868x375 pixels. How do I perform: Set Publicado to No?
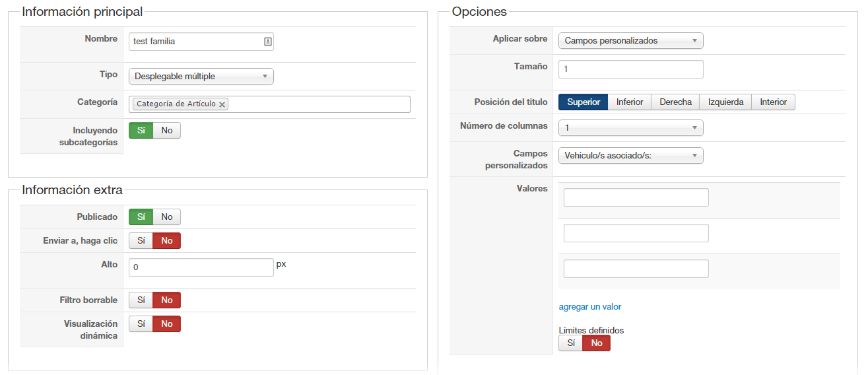167,217
